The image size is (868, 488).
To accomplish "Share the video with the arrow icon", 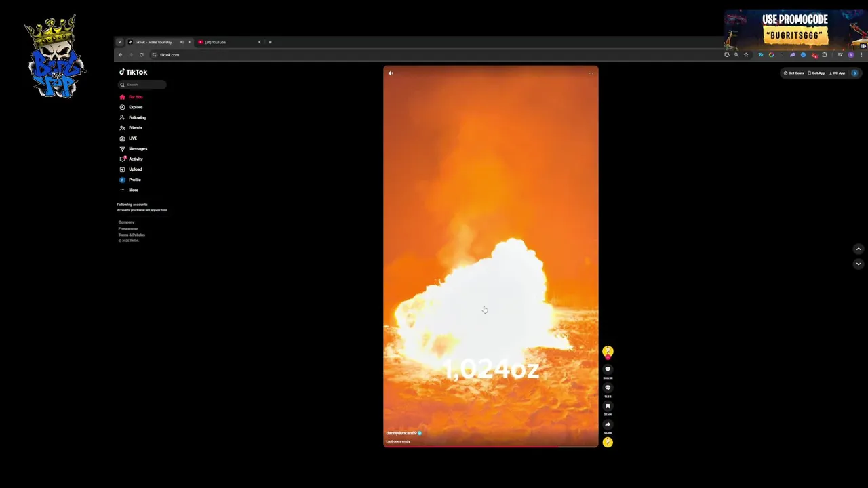I will [608, 424].
